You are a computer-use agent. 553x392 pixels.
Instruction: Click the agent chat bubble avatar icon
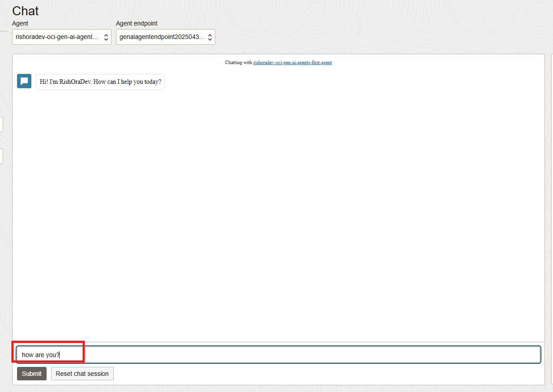point(24,81)
